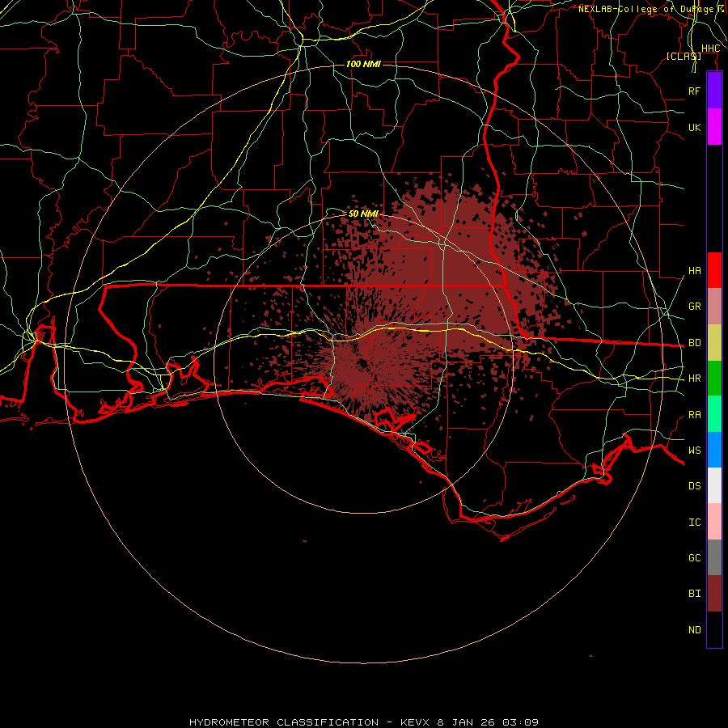
Task: Click the red HA legend swatch
Action: [714, 270]
